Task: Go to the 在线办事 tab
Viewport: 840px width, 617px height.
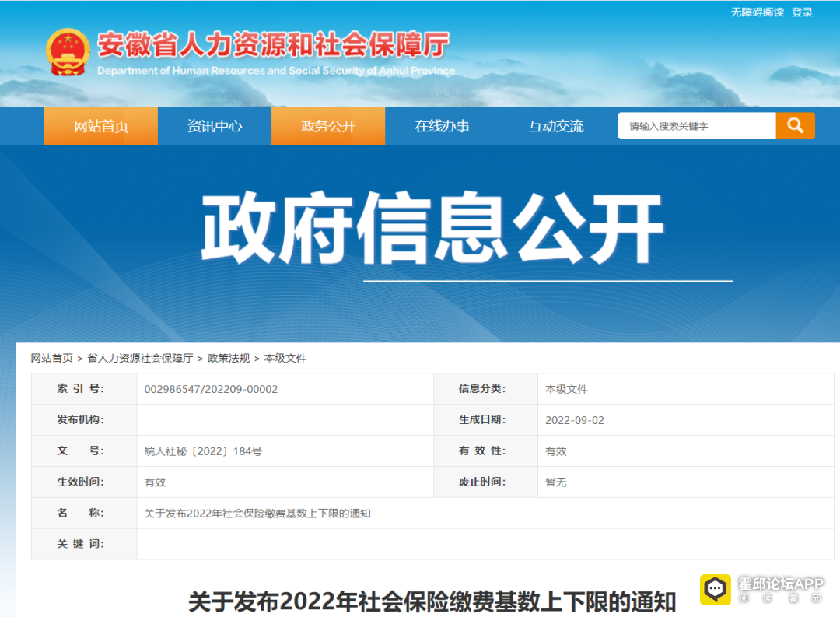Action: click(442, 126)
